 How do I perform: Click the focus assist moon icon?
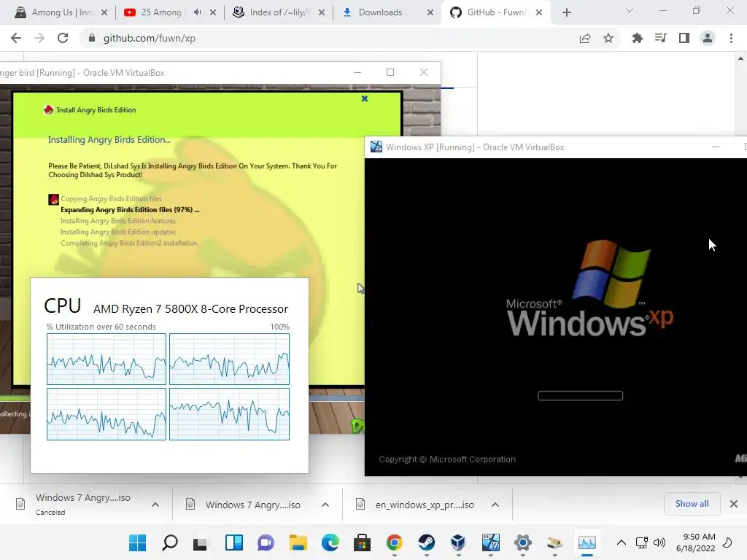pos(727,542)
